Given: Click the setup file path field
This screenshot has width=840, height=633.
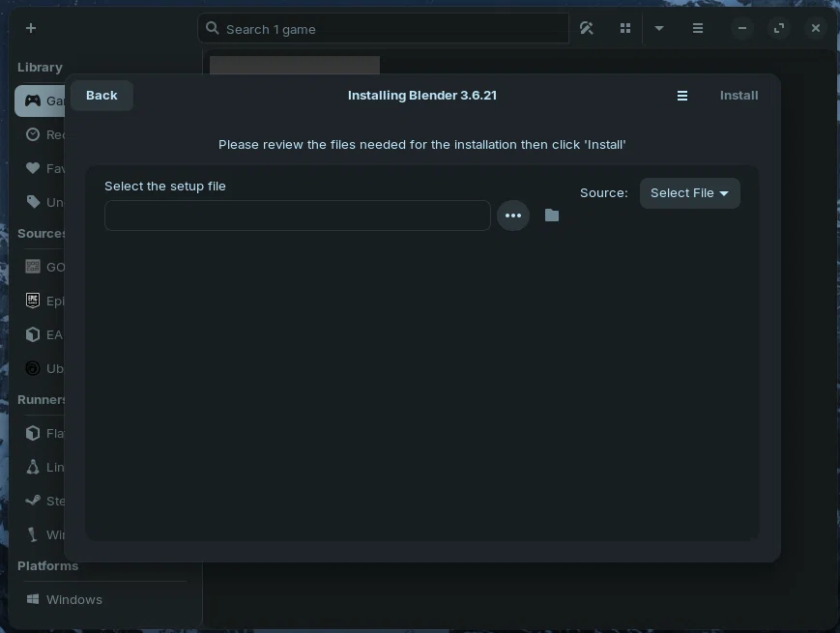Looking at the screenshot, I should click(298, 216).
